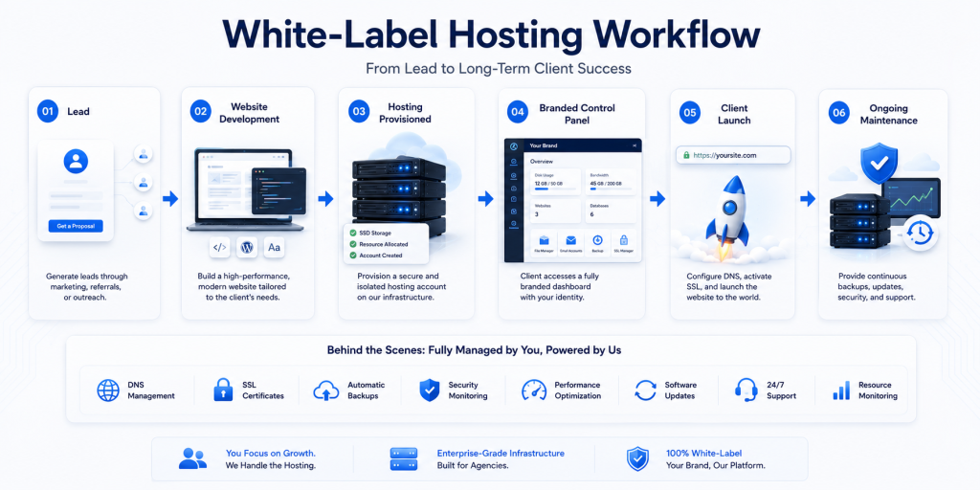Select the 04 Branded Control Panel step heading
The image size is (980, 490).
coord(561,113)
